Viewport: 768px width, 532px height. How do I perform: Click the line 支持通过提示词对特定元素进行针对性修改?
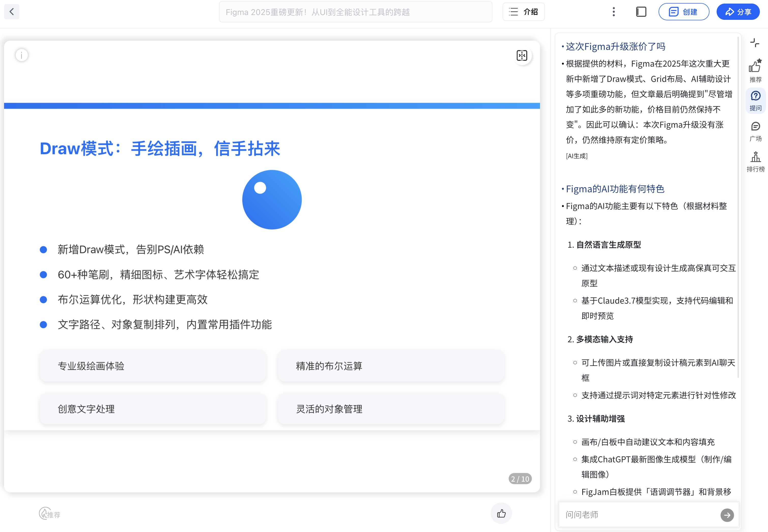pos(658,395)
